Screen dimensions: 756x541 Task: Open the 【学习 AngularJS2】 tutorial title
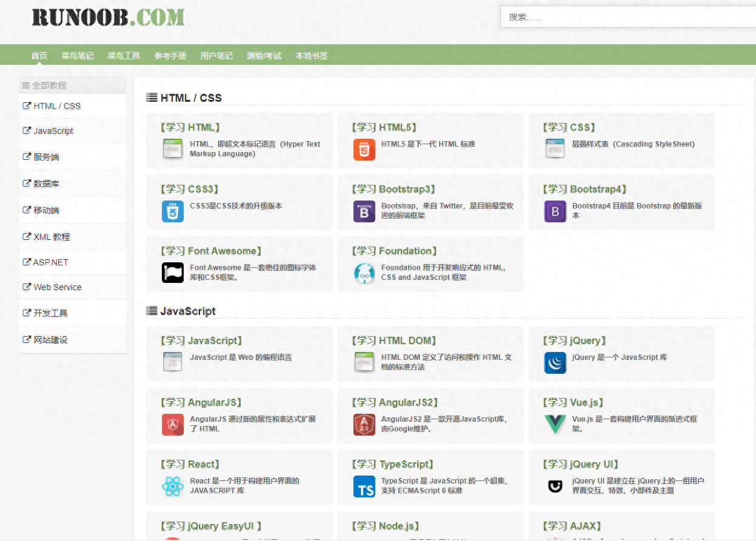click(395, 402)
